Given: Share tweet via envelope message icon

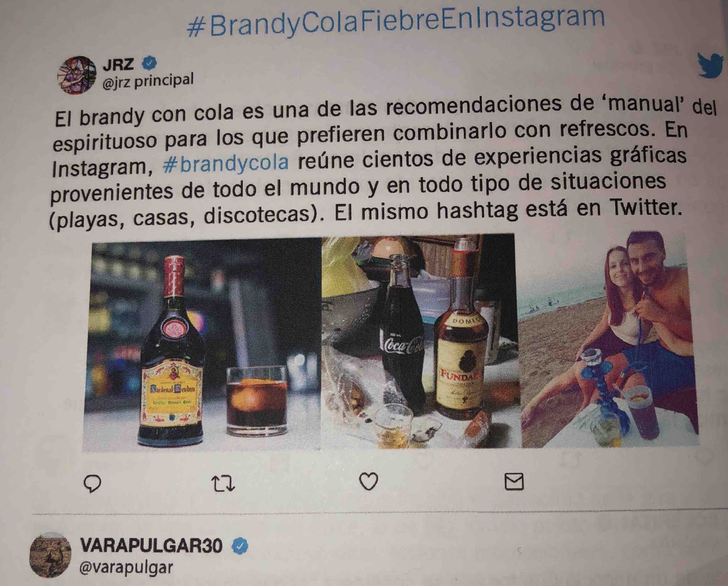Looking at the screenshot, I should pyautogui.click(x=514, y=481).
